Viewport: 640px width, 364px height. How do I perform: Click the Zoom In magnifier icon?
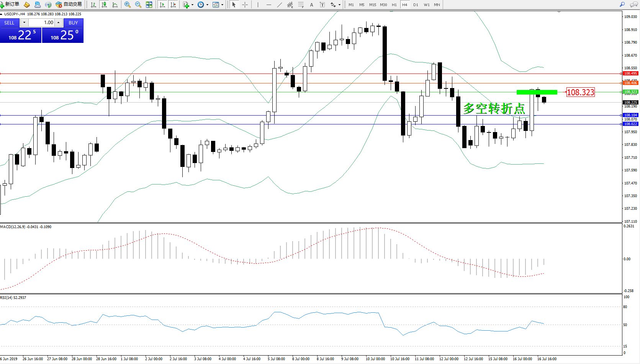(x=128, y=5)
